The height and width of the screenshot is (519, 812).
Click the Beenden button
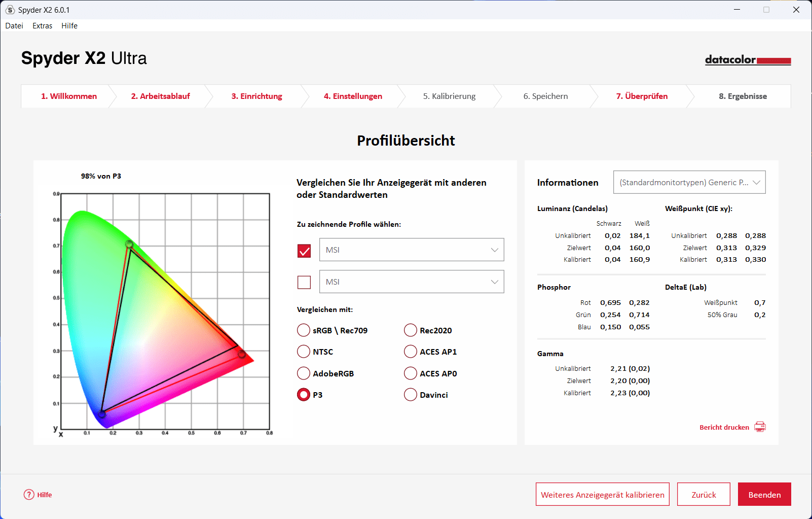[764, 494]
